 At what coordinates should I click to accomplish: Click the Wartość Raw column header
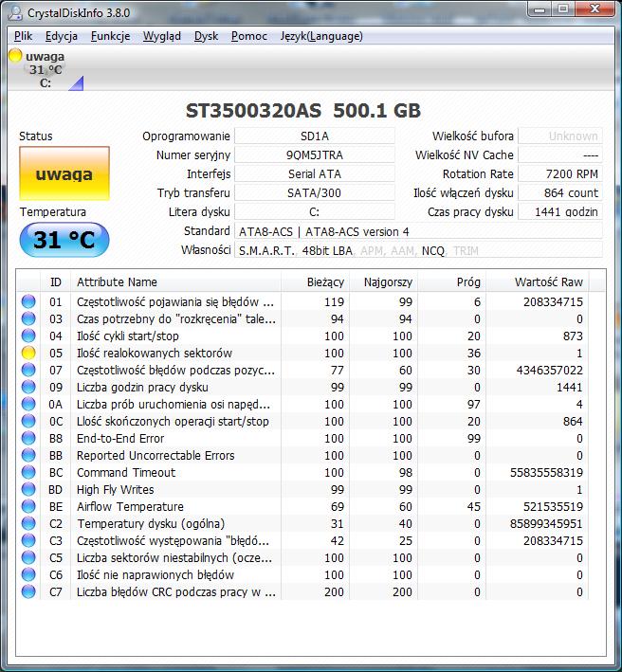(538, 282)
